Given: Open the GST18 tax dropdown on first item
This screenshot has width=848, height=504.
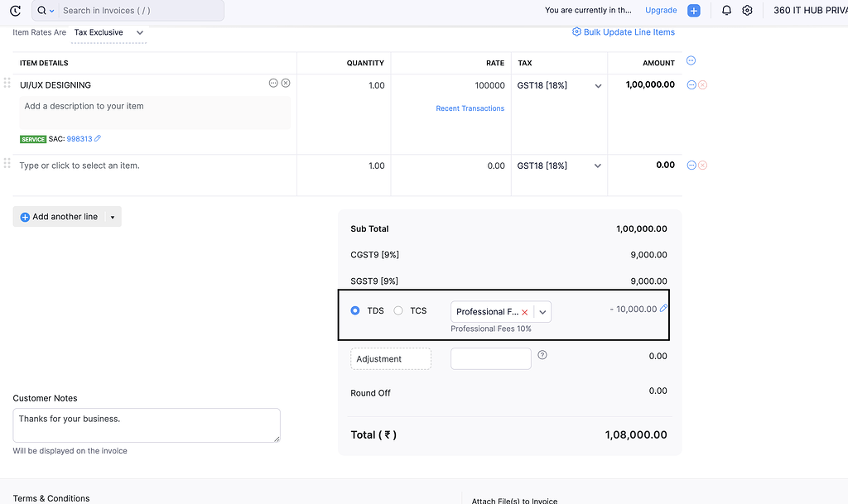Looking at the screenshot, I should [x=598, y=84].
